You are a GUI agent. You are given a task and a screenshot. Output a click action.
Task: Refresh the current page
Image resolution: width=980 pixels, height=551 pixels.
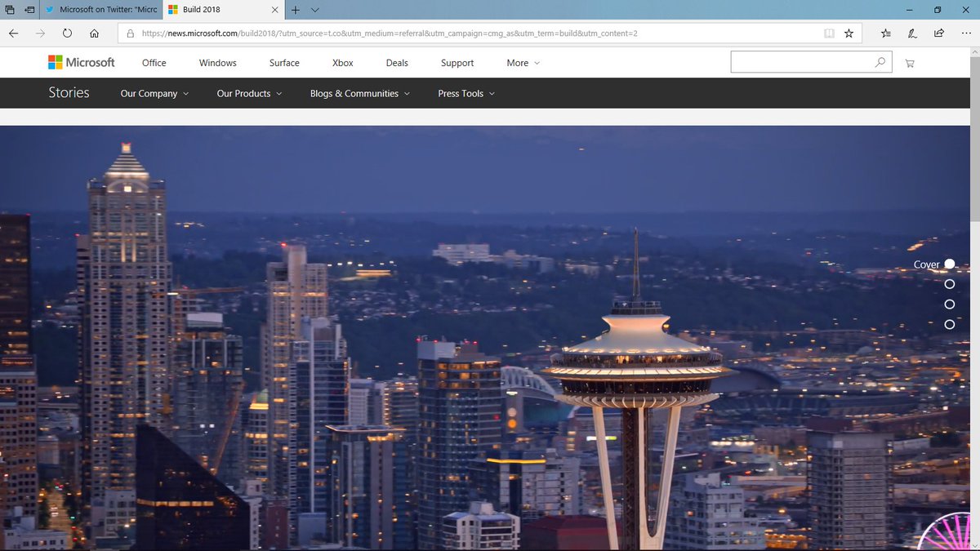67,33
